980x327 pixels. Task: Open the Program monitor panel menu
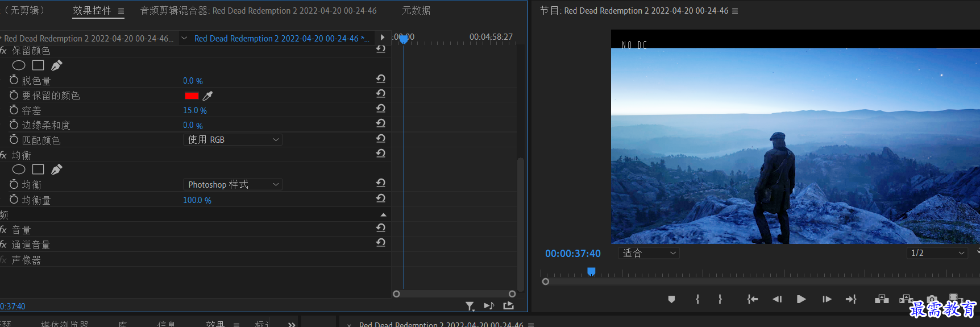pyautogui.click(x=735, y=11)
